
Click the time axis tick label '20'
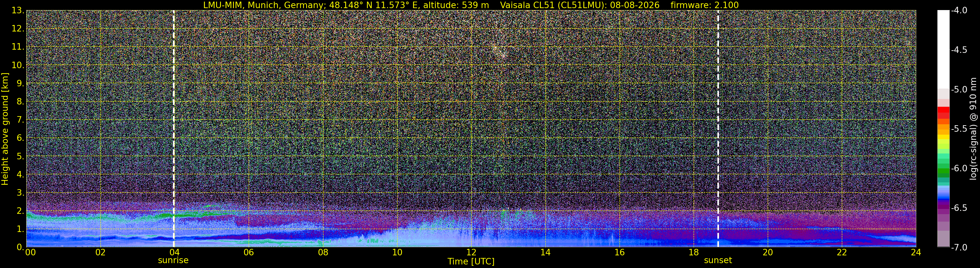tap(768, 252)
